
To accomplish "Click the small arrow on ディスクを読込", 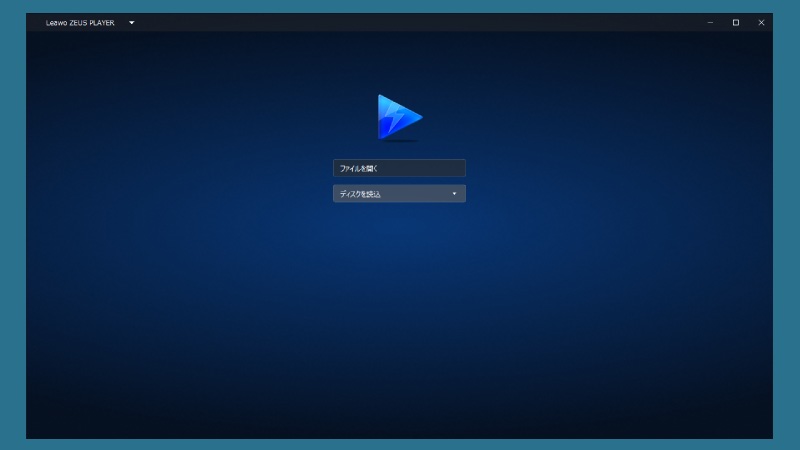I will click(x=454, y=194).
